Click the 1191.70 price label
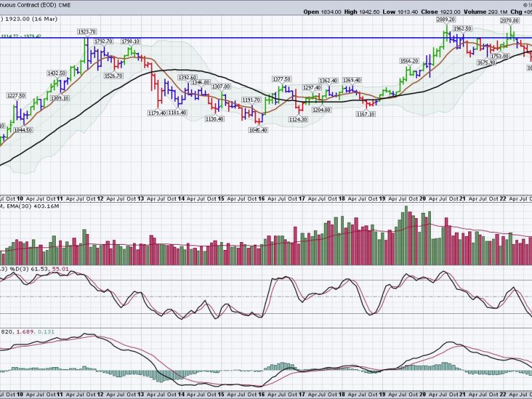Screen dimensions: 532x399 point(251,100)
